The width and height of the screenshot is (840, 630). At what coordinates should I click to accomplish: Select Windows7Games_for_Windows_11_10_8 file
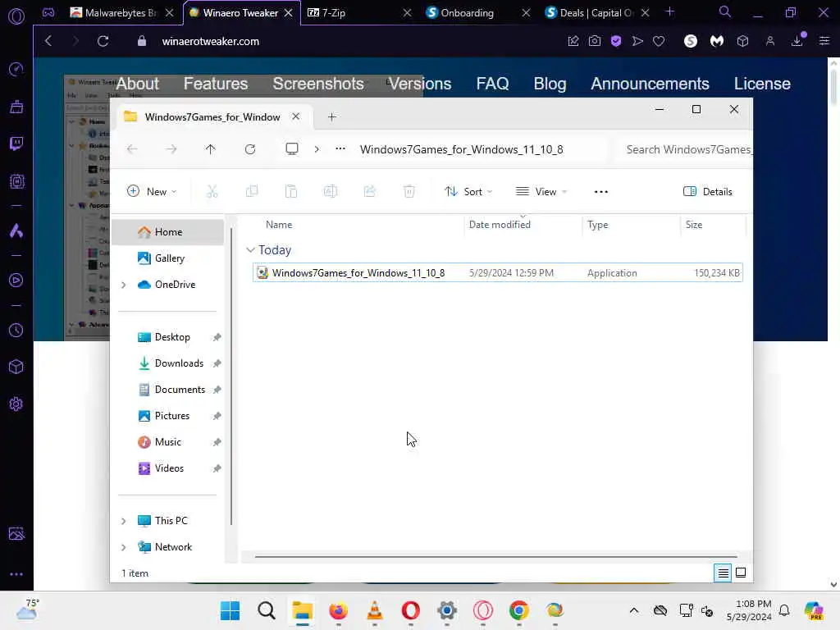pyautogui.click(x=497, y=272)
